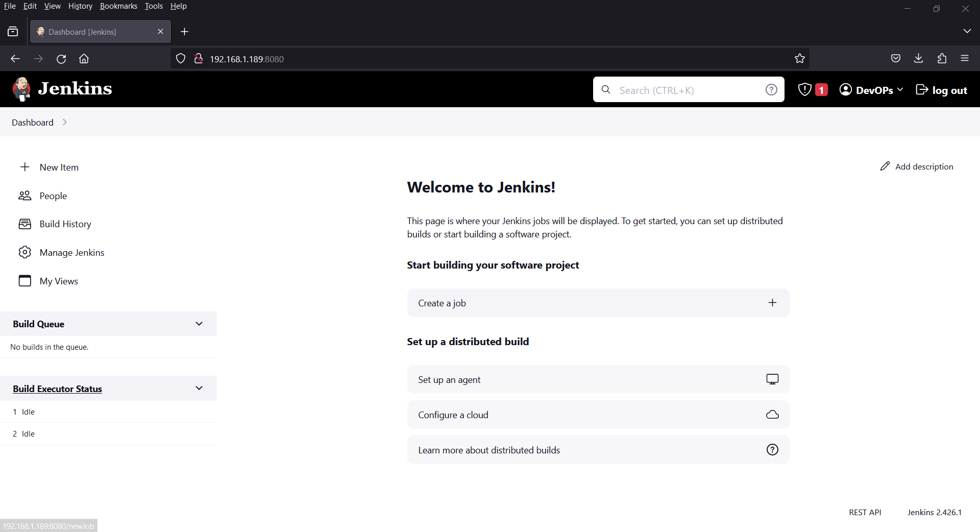This screenshot has width=980, height=532.
Task: Click the Dashboard breadcrumb chevron
Action: coord(64,122)
